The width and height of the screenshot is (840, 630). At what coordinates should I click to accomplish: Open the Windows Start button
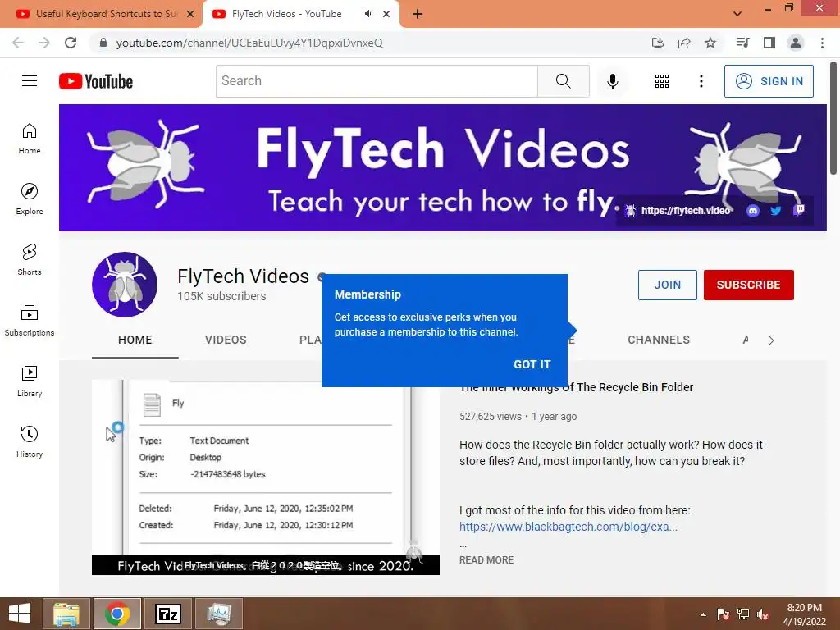pyautogui.click(x=20, y=614)
